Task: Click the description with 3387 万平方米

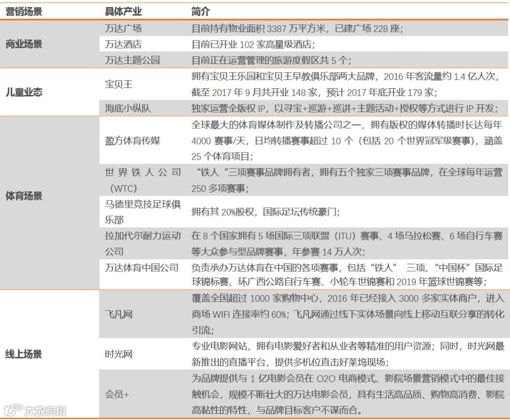Action: [297, 28]
